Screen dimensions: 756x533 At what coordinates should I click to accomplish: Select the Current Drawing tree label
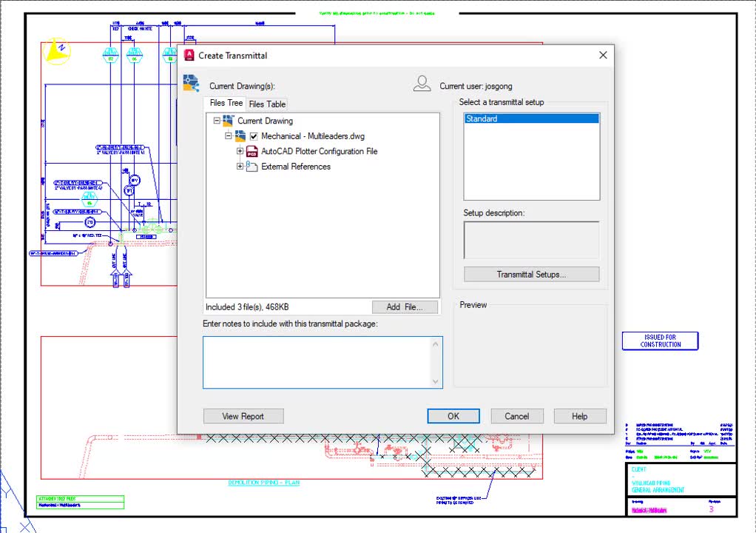pyautogui.click(x=265, y=121)
